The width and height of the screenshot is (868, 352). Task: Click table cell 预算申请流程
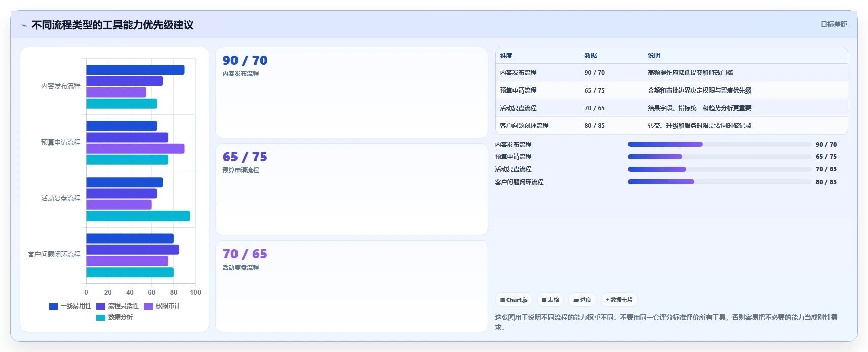point(518,91)
